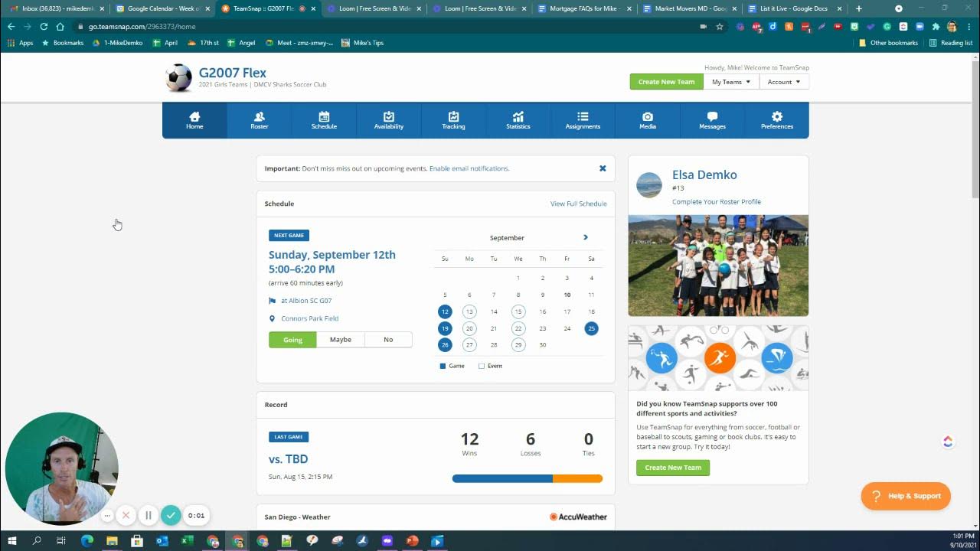Set availability to No

pos(388,340)
